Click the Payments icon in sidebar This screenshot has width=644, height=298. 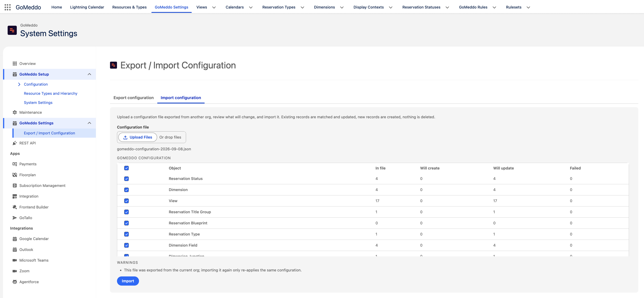pos(15,164)
